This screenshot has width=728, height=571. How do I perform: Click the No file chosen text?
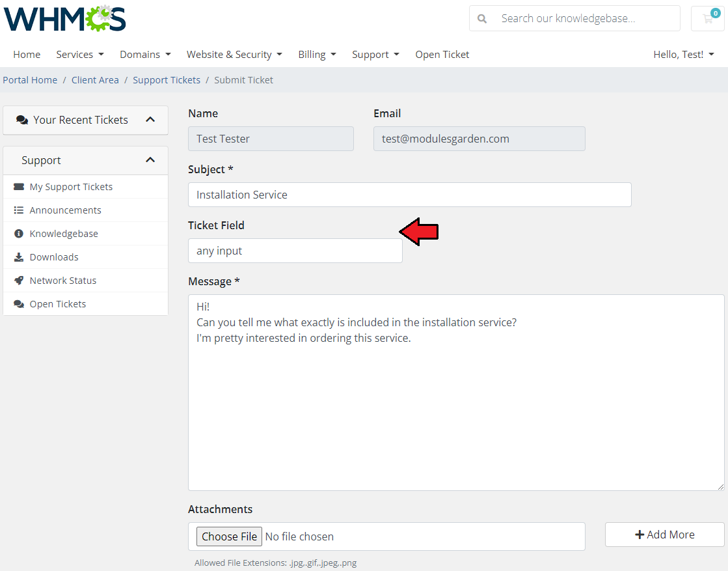click(299, 536)
